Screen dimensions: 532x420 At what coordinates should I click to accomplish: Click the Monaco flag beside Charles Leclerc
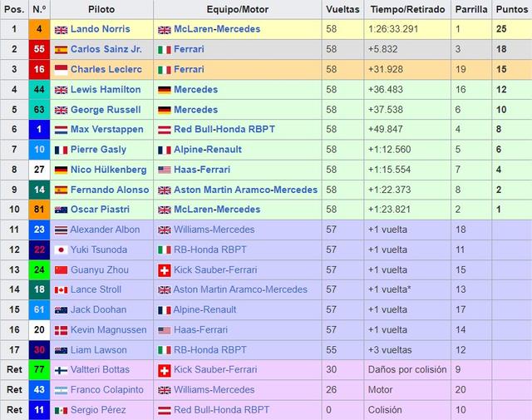(x=61, y=70)
